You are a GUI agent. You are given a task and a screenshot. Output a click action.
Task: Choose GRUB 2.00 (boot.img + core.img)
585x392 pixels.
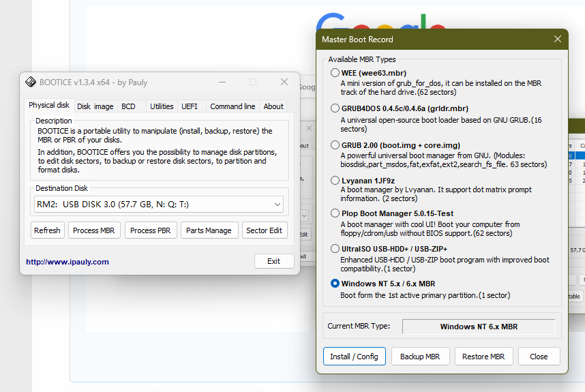tap(335, 145)
